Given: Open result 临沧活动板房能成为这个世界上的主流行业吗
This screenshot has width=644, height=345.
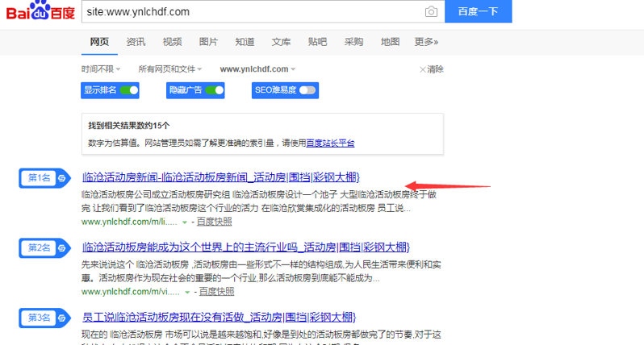Looking at the screenshot, I should [x=246, y=247].
